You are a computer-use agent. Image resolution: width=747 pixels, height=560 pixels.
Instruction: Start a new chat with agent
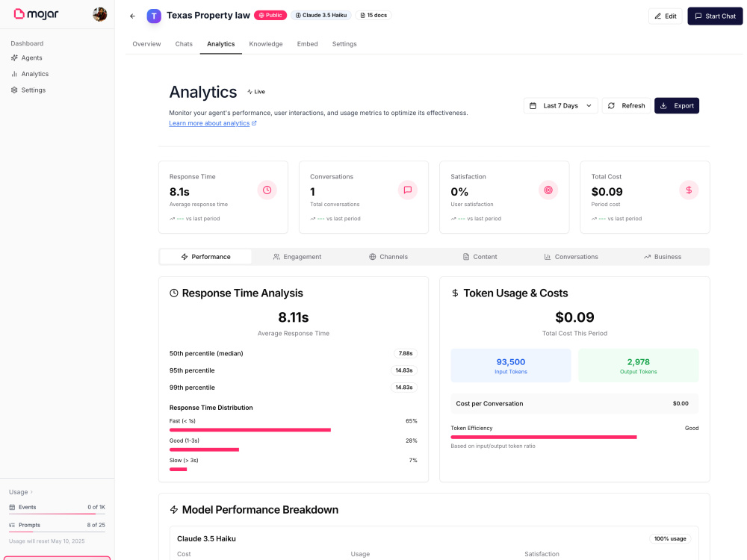[x=715, y=16]
